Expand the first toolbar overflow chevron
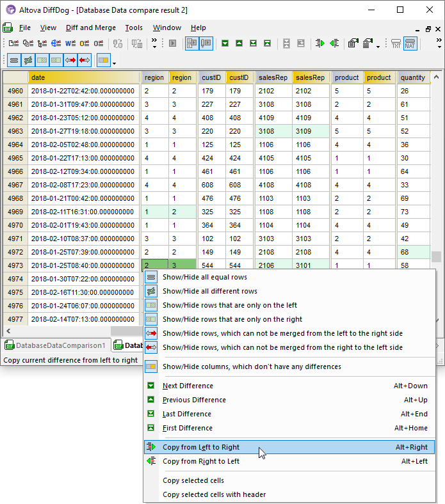Image resolution: width=445 pixels, height=504 pixels. (154, 43)
